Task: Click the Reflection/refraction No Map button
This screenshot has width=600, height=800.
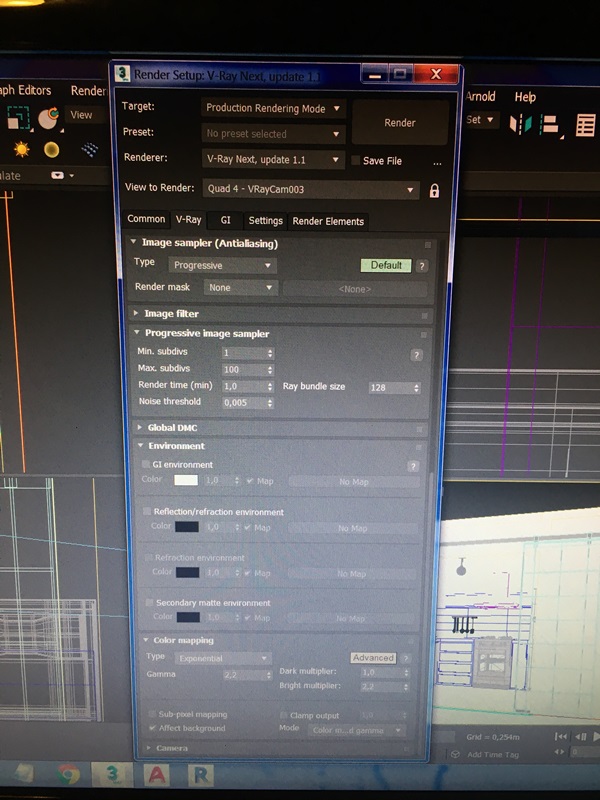Action: 353,529
